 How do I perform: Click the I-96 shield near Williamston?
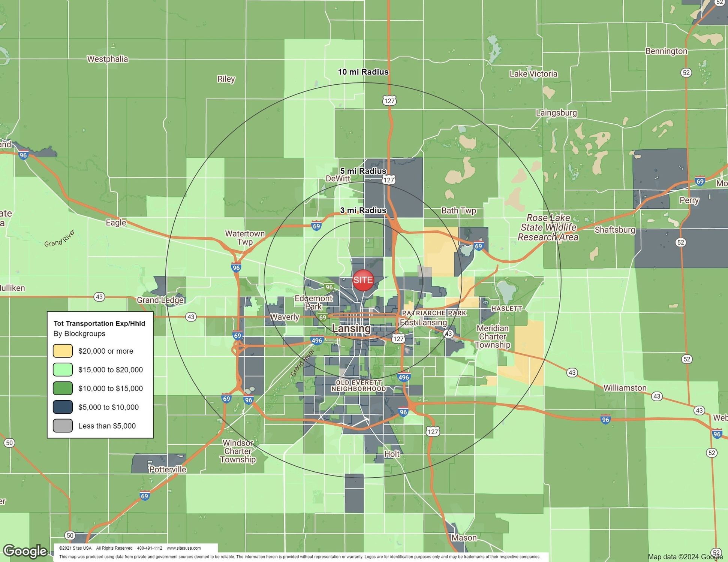(x=605, y=419)
